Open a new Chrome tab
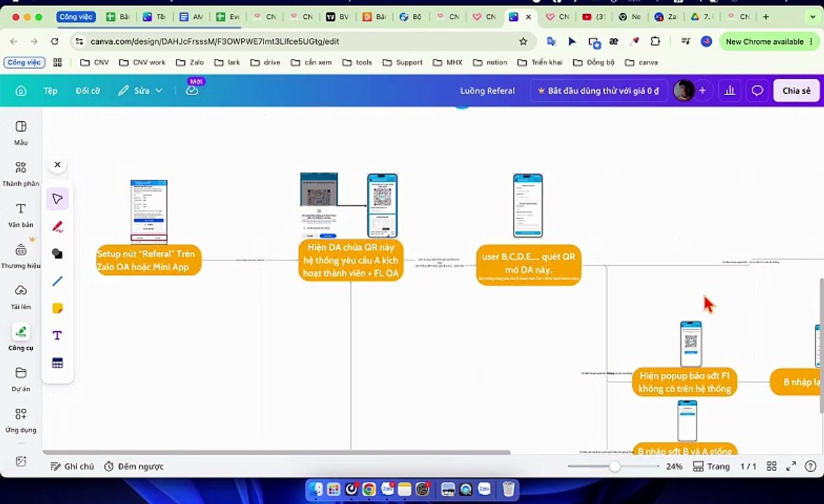 pos(766,17)
